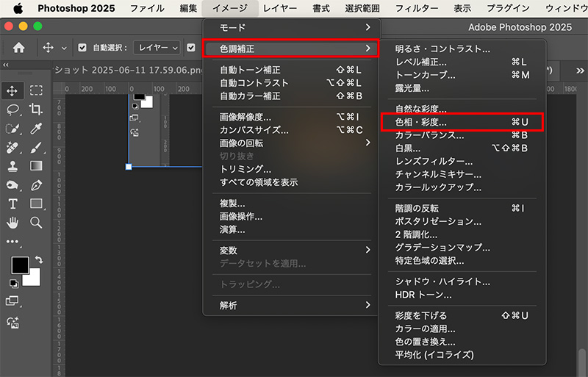Click the background white color swatch

tap(34, 280)
